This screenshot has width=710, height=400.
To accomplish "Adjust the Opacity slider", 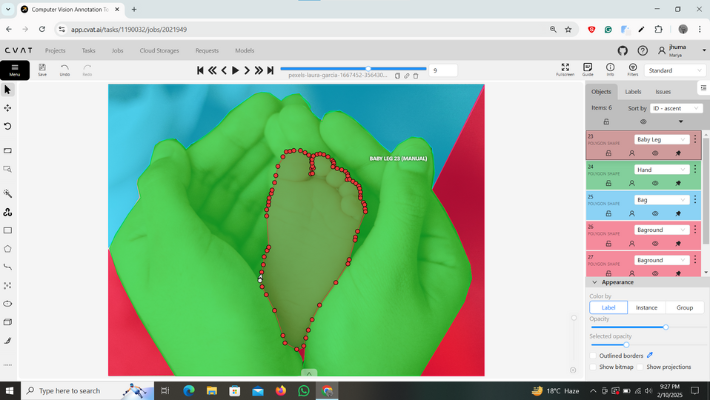I will pos(666,327).
